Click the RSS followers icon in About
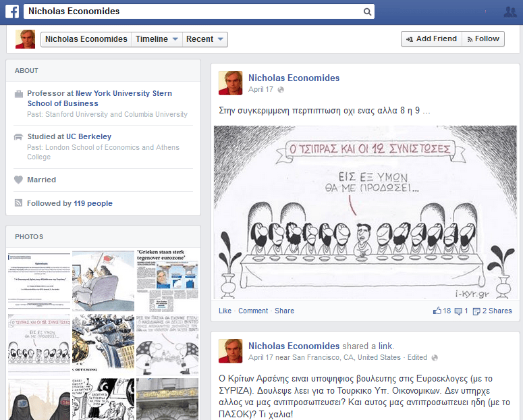 point(18,203)
